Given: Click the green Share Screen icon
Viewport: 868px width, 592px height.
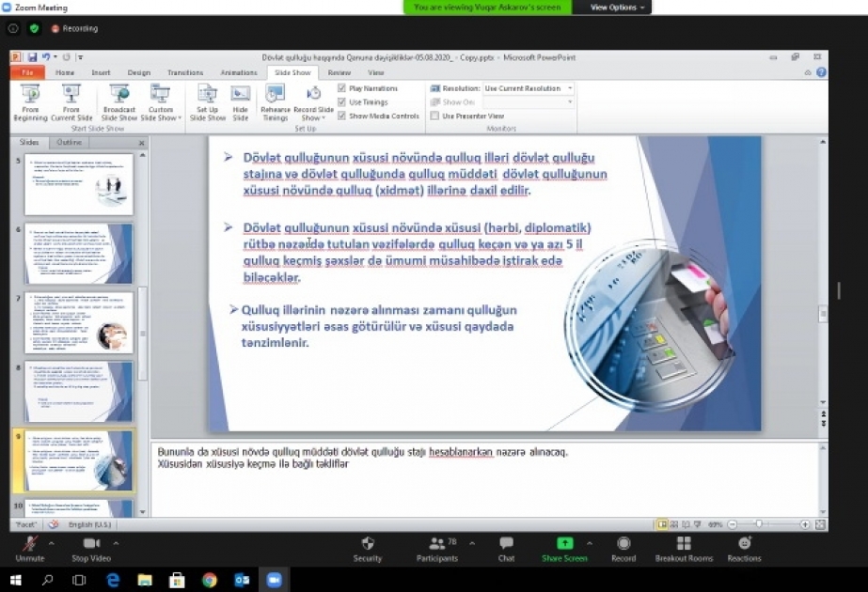Looking at the screenshot, I should [x=564, y=543].
